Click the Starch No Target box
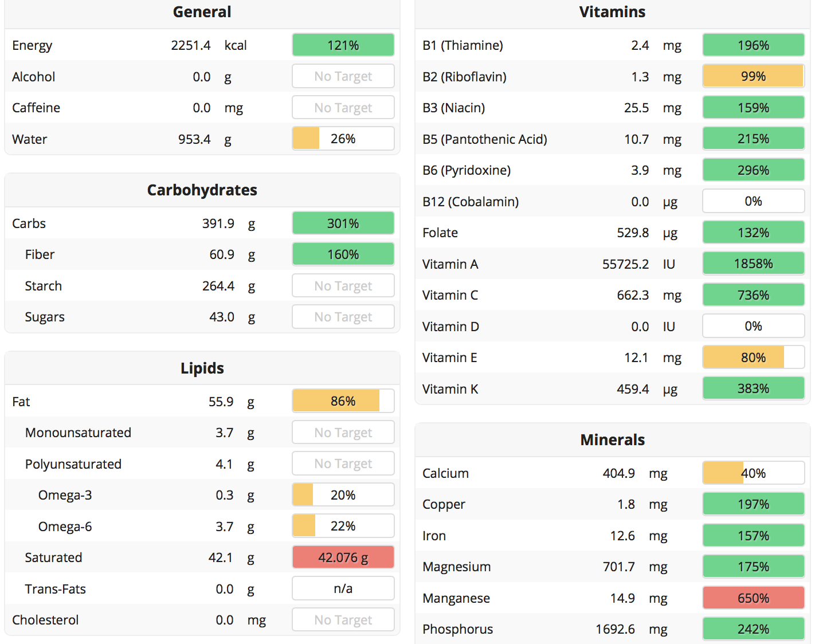This screenshot has width=815, height=644. pyautogui.click(x=343, y=286)
